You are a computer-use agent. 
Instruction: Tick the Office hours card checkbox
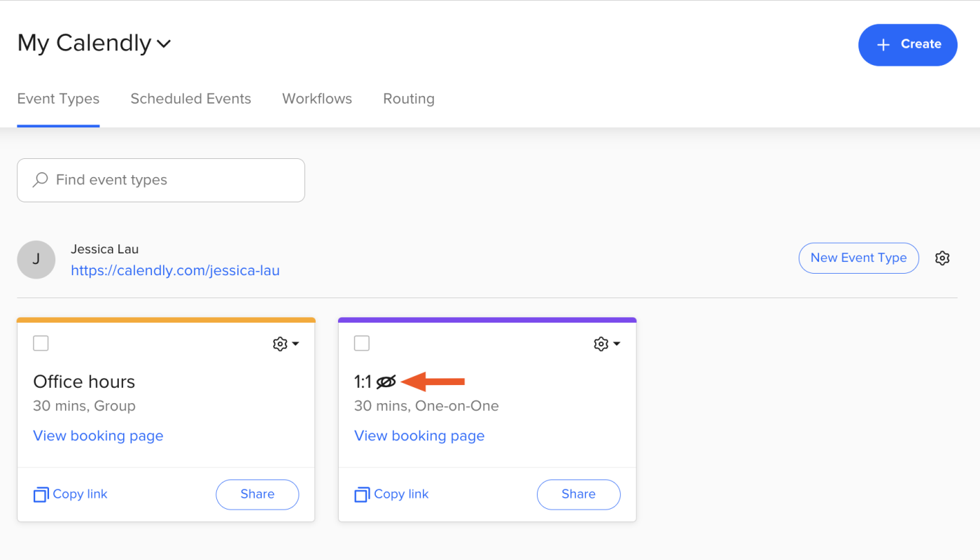click(x=41, y=343)
